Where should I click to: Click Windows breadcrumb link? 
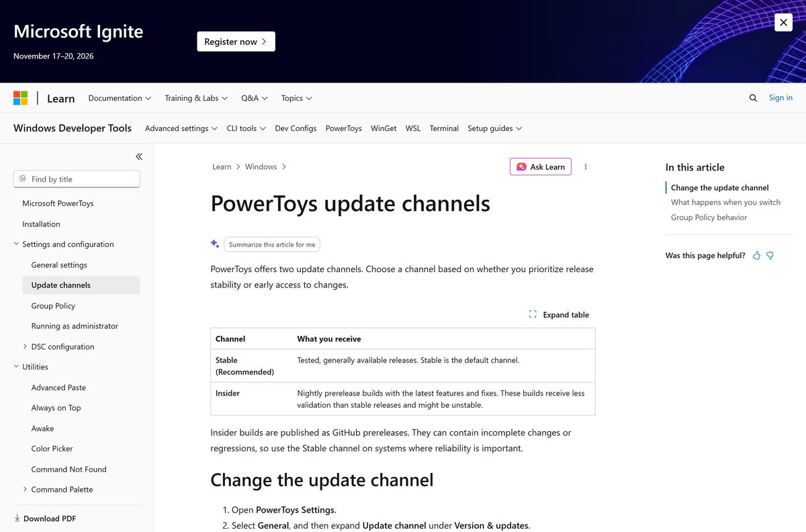[261, 167]
